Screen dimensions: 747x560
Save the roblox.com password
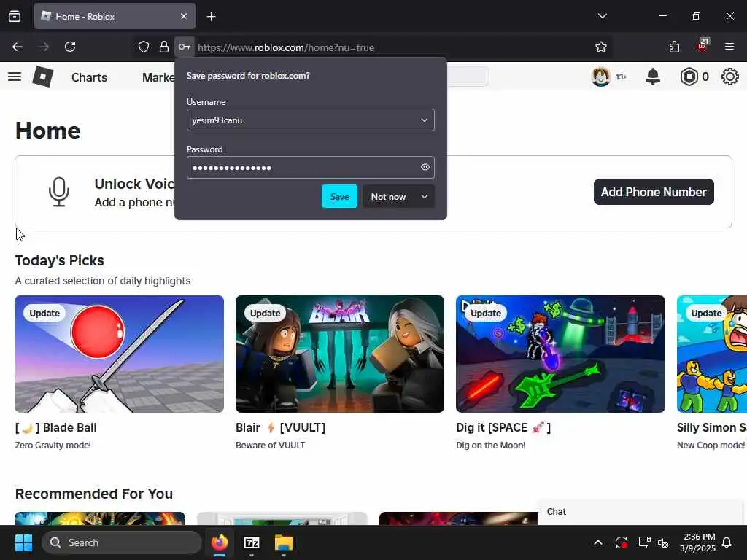click(x=339, y=196)
